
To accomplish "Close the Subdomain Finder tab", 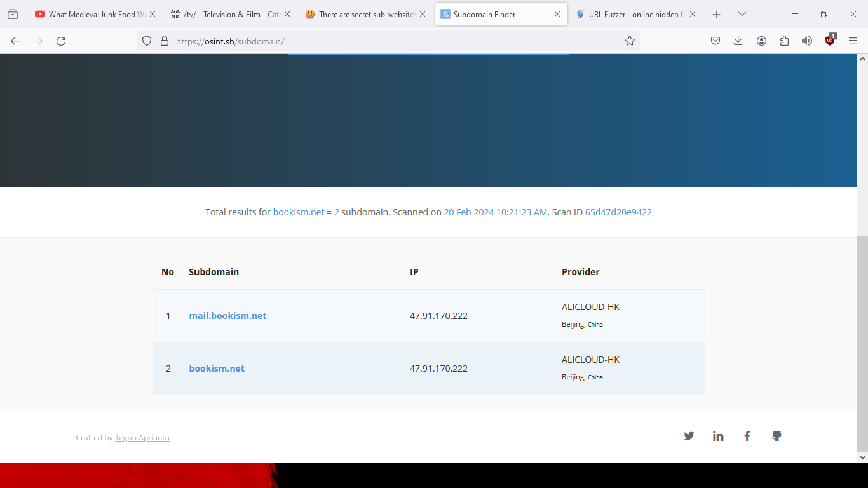I will click(x=557, y=14).
